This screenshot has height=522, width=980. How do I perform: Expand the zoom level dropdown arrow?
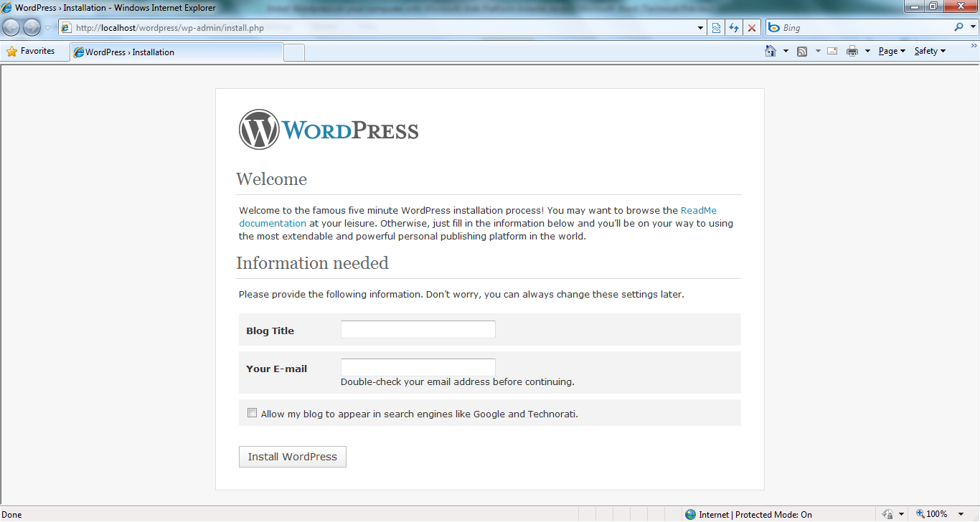point(961,515)
